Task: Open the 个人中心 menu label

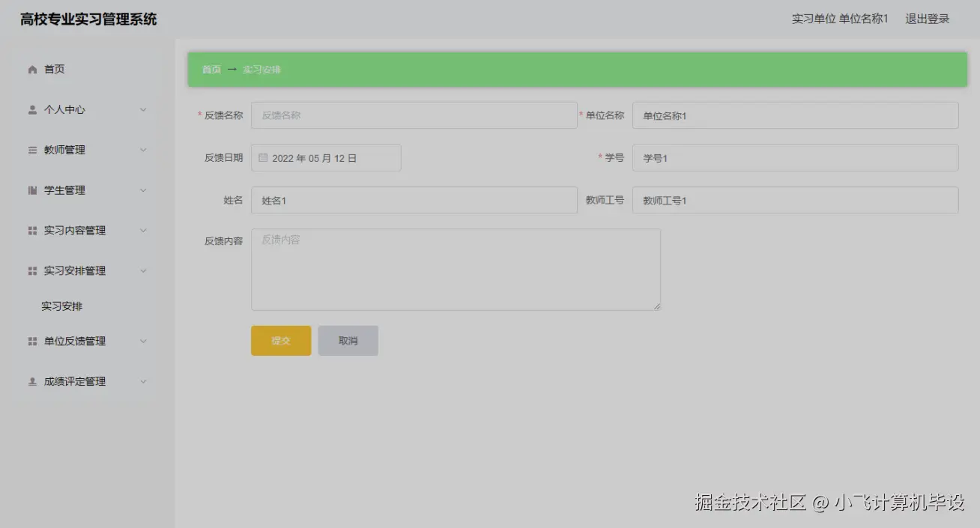Action: (64, 110)
